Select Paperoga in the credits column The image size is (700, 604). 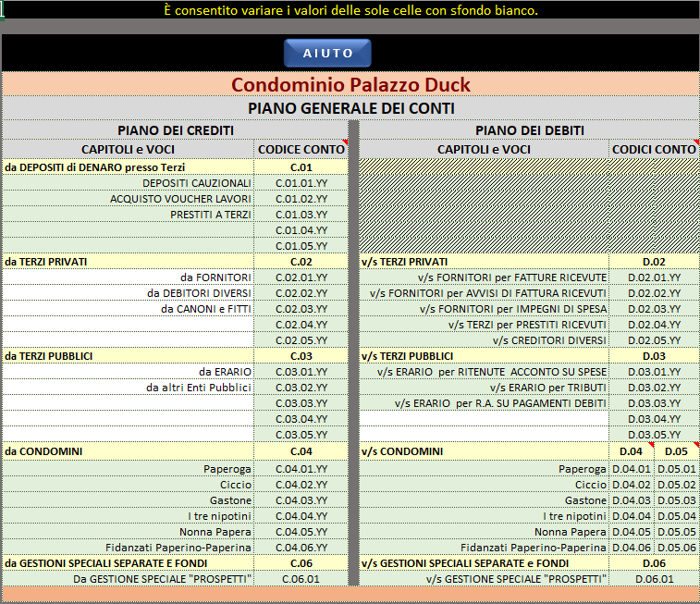(x=129, y=469)
